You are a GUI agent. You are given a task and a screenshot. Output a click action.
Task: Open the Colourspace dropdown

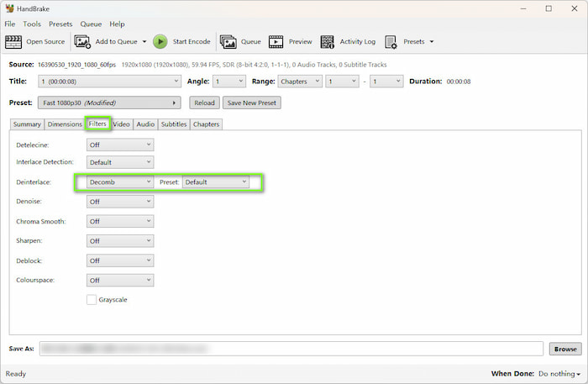[120, 281]
